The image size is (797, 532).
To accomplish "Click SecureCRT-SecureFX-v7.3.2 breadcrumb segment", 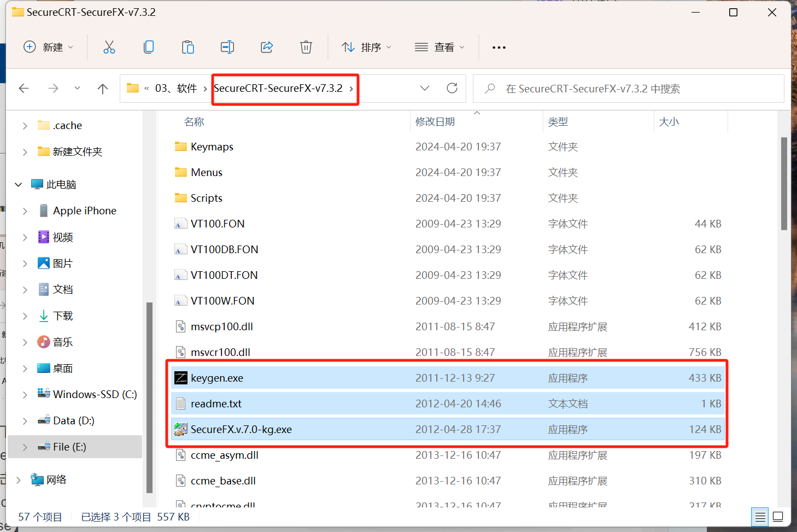I will (x=278, y=88).
